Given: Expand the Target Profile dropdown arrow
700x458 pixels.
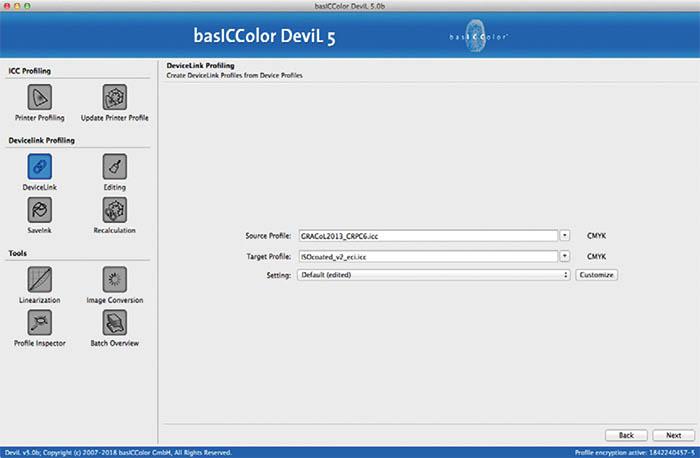Looking at the screenshot, I should pos(565,256).
